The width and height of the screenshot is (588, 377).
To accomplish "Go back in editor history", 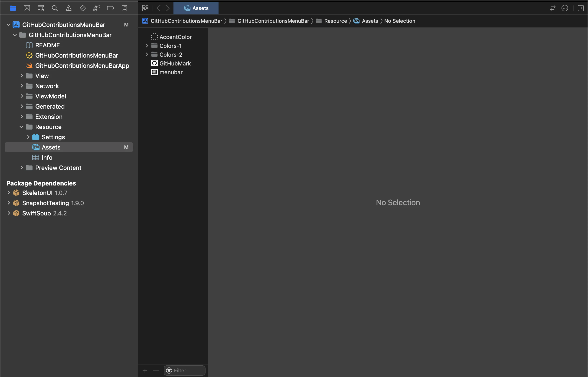I will [x=159, y=8].
